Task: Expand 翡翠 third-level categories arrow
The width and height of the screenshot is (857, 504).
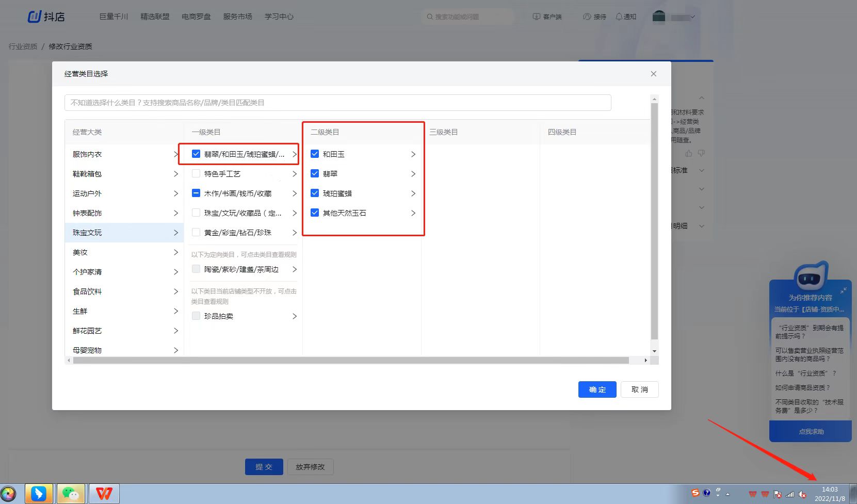Action: tap(413, 174)
